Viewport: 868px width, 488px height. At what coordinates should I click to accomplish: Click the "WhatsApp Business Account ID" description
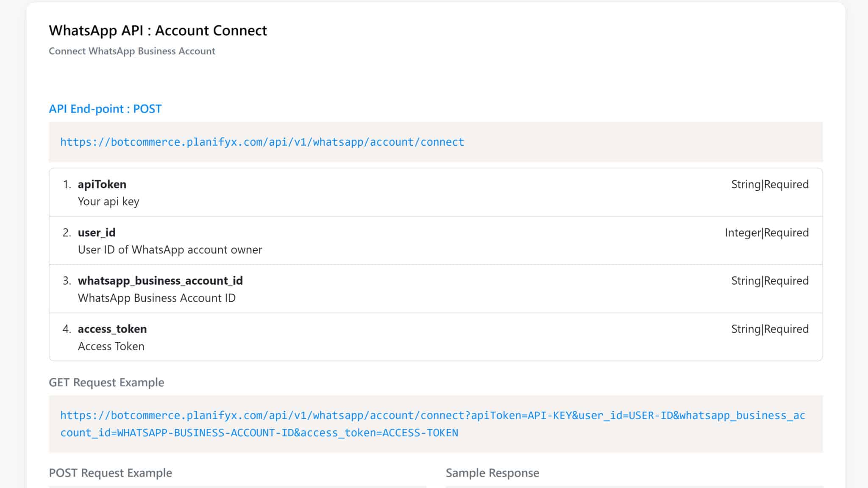click(157, 298)
